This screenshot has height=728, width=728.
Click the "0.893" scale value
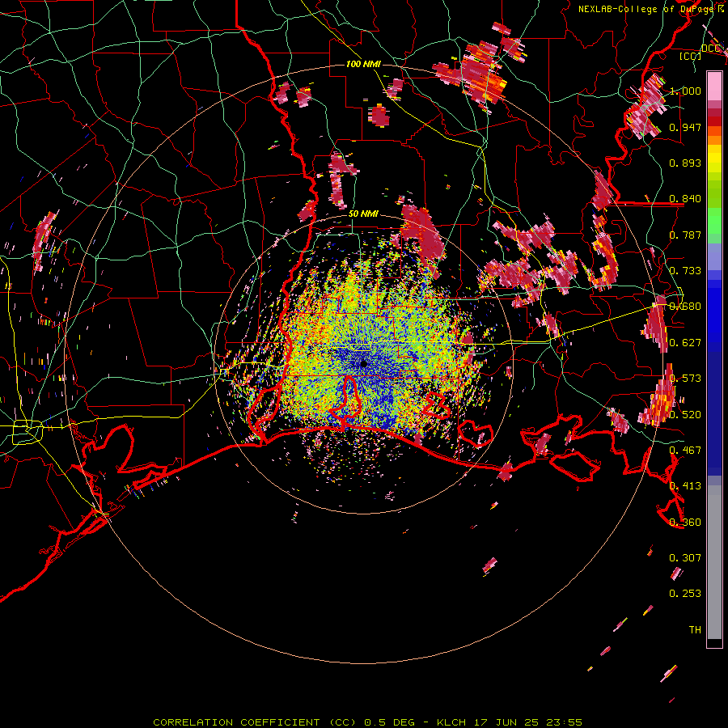coord(685,163)
